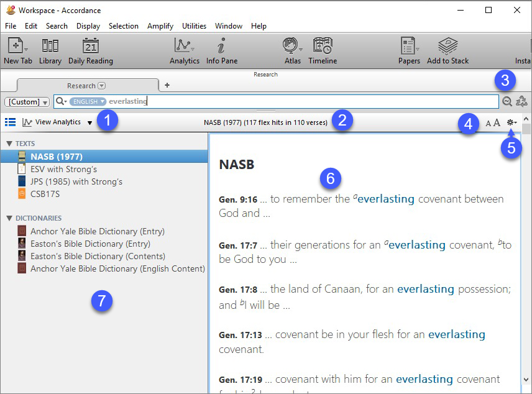Click the Easton's Bible Dictionary (Contents) icon
The height and width of the screenshot is (394, 532).
click(22, 256)
